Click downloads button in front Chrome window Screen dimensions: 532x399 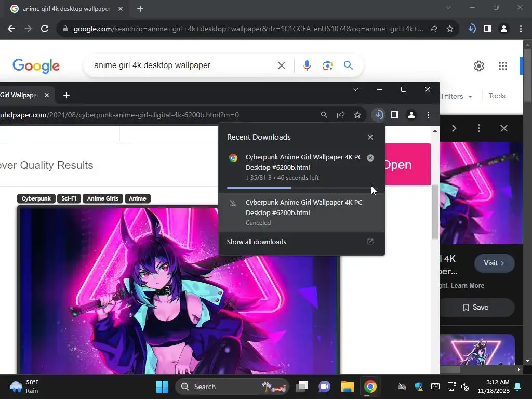pyautogui.click(x=379, y=115)
